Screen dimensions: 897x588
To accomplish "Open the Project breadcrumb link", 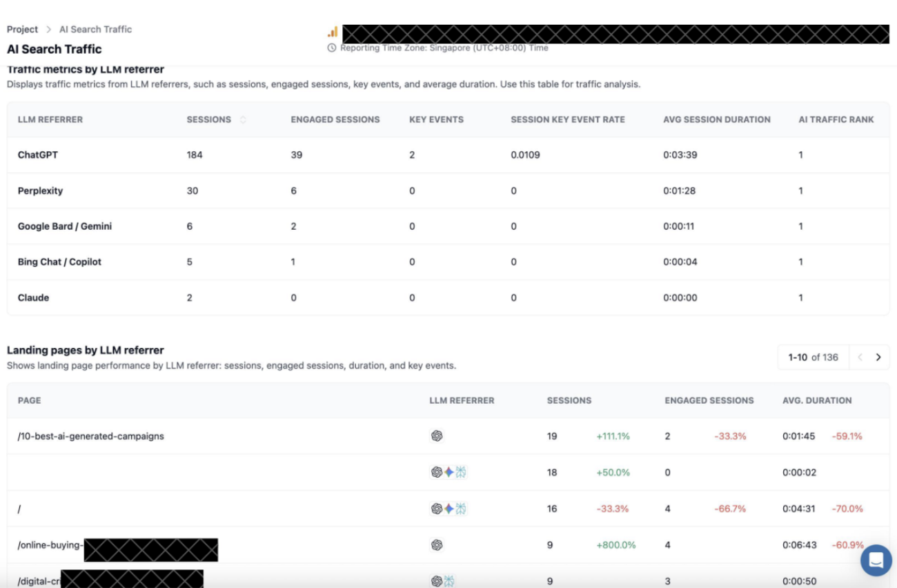I will pyautogui.click(x=23, y=30).
